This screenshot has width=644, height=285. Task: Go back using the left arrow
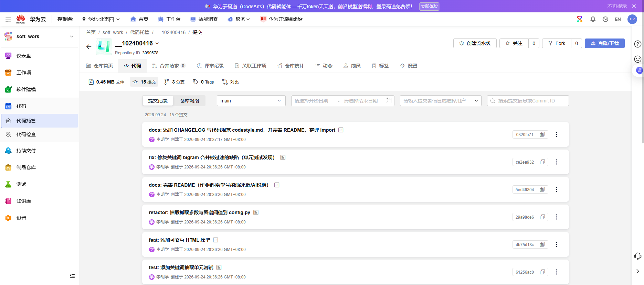pos(89,47)
